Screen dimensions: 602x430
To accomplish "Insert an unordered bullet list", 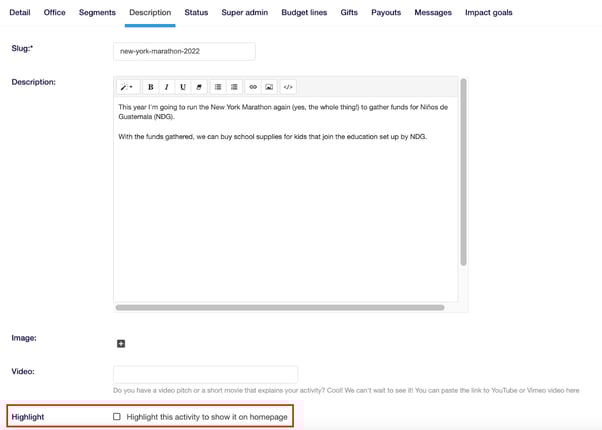I will click(218, 87).
